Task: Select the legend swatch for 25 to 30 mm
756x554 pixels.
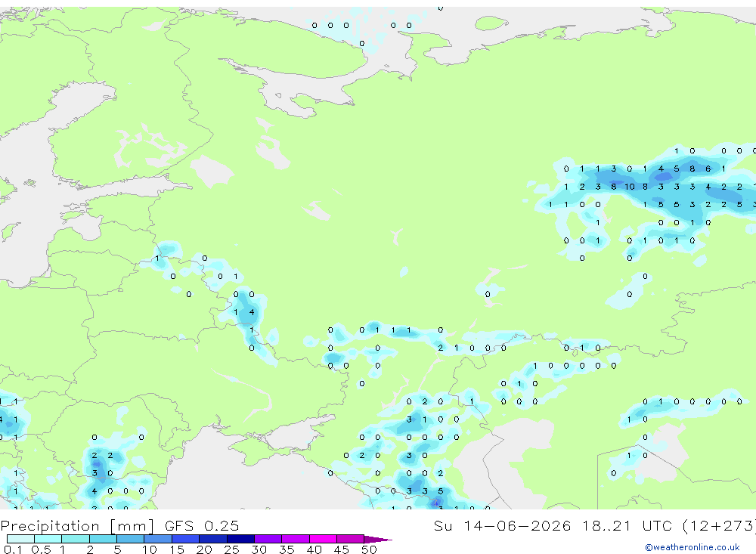Action: point(240,539)
